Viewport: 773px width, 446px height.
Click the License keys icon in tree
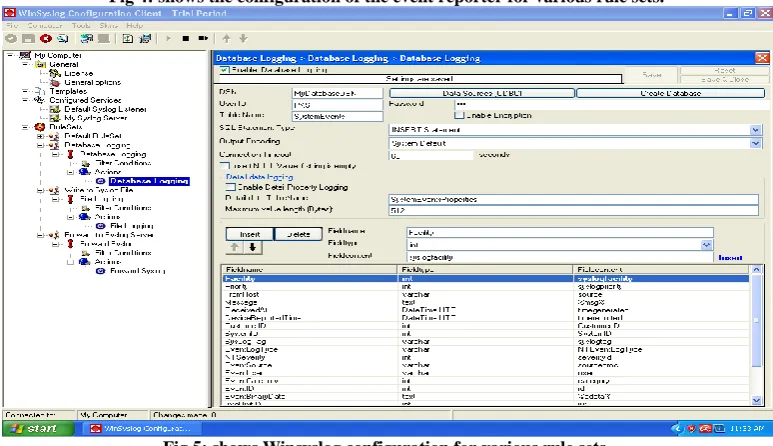[x=55, y=73]
